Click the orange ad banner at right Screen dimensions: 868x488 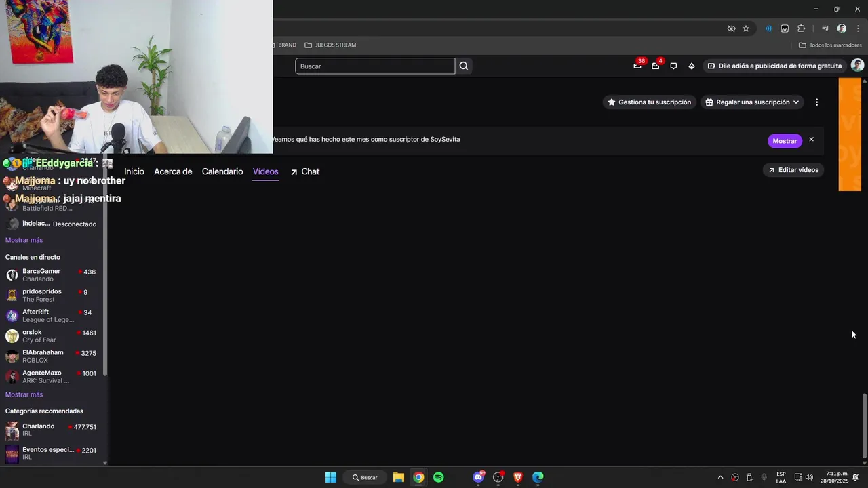pyautogui.click(x=850, y=134)
